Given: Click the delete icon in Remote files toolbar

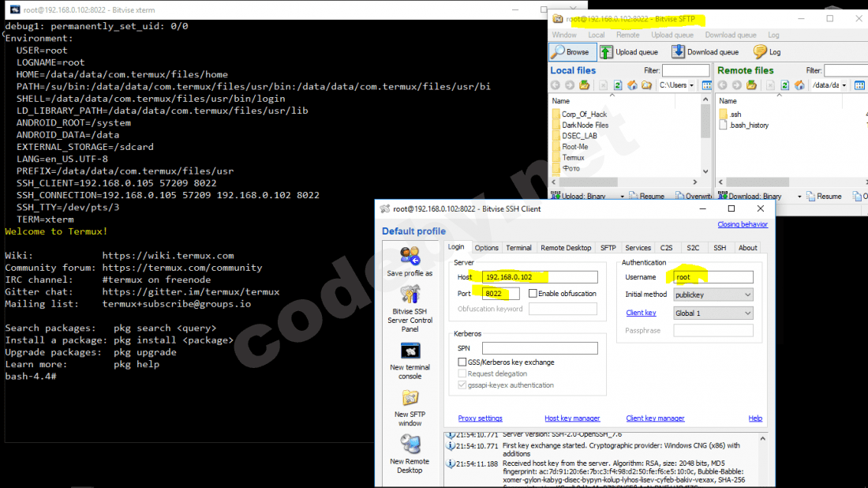Looking at the screenshot, I should 771,85.
